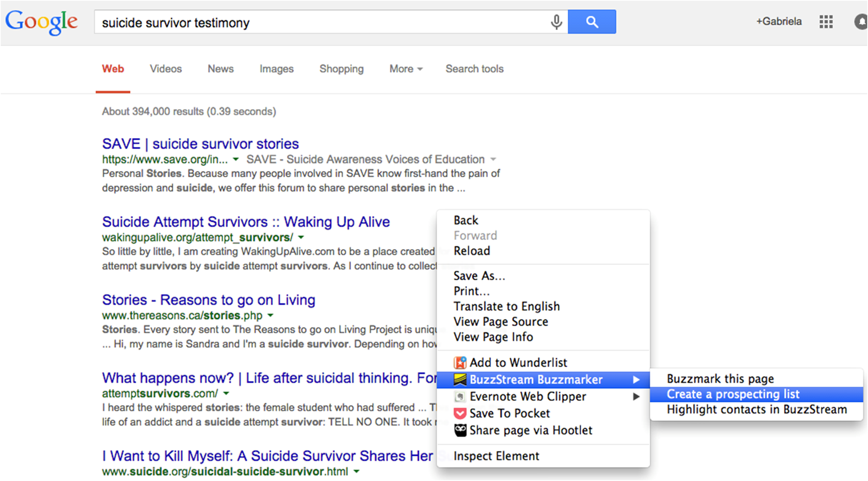Click the microphone voice search icon
Image resolution: width=868 pixels, height=481 pixels.
pyautogui.click(x=556, y=22)
